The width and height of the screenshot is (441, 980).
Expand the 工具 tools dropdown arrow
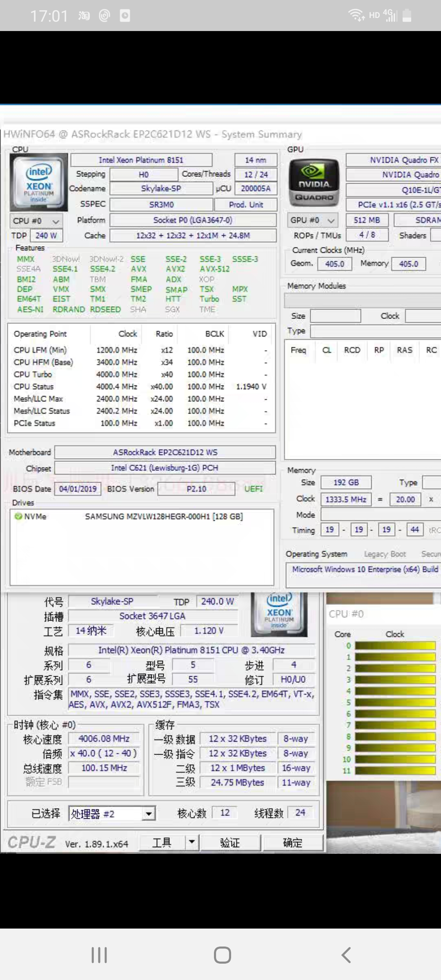point(192,842)
